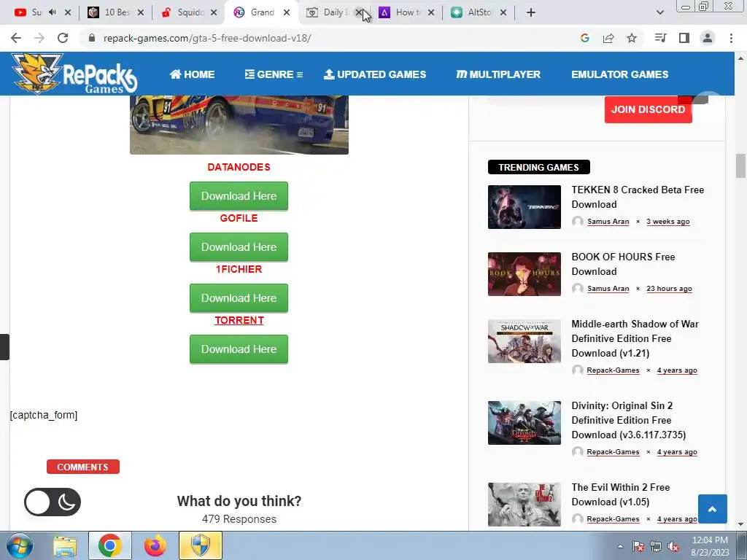747x560 pixels.
Task: Open The Evil Within 2 link
Action: (620, 494)
